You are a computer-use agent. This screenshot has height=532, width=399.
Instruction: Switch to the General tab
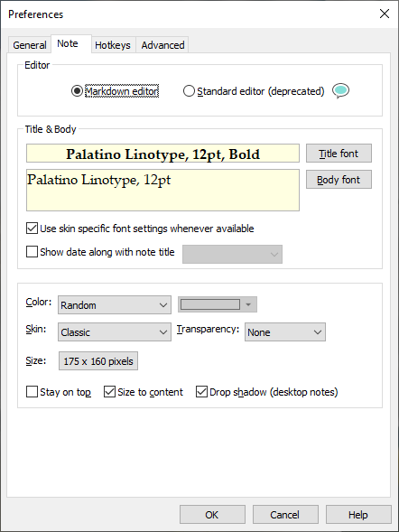30,45
